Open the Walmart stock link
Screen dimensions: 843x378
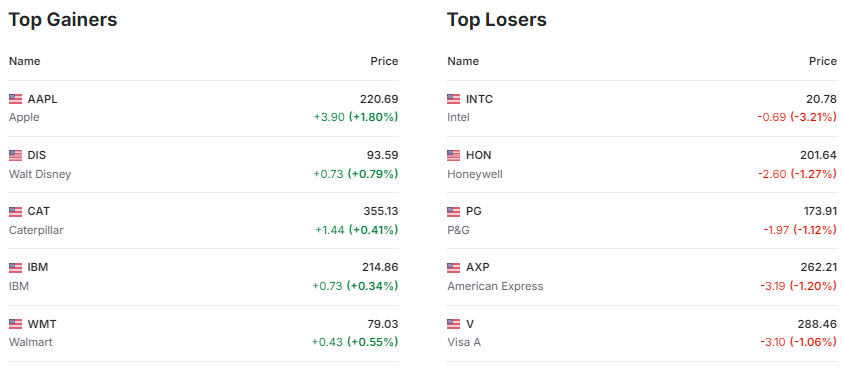[31, 342]
